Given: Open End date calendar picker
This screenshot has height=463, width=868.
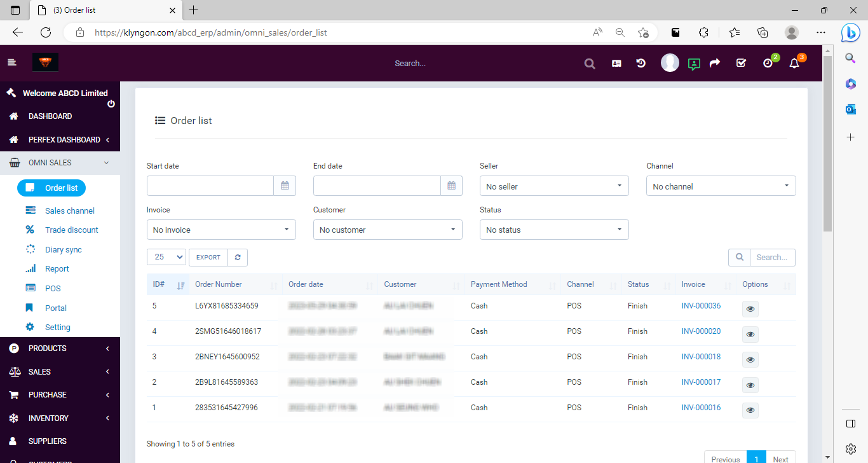Looking at the screenshot, I should (x=451, y=186).
